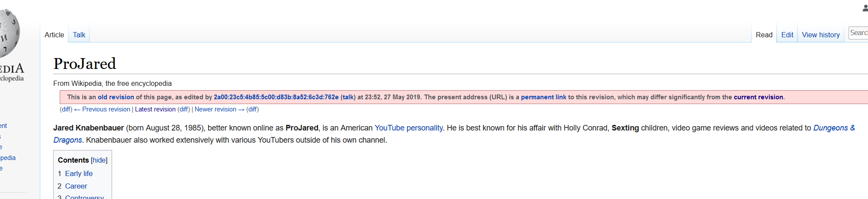Switch to the Talk tab
The width and height of the screenshot is (868, 199).
79,35
